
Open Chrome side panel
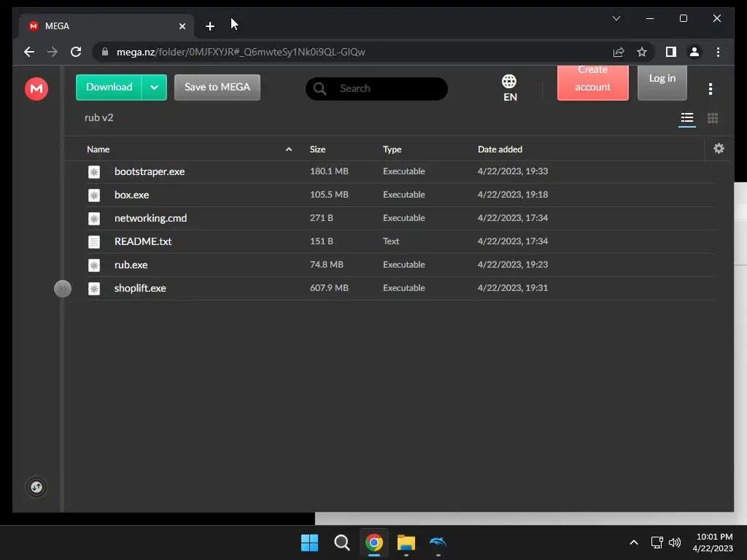pyautogui.click(x=671, y=52)
